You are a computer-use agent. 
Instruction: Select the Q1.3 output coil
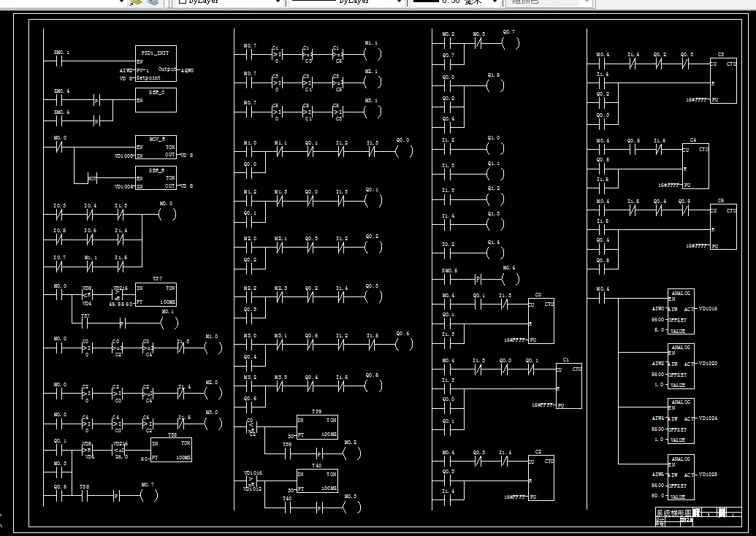(495, 224)
